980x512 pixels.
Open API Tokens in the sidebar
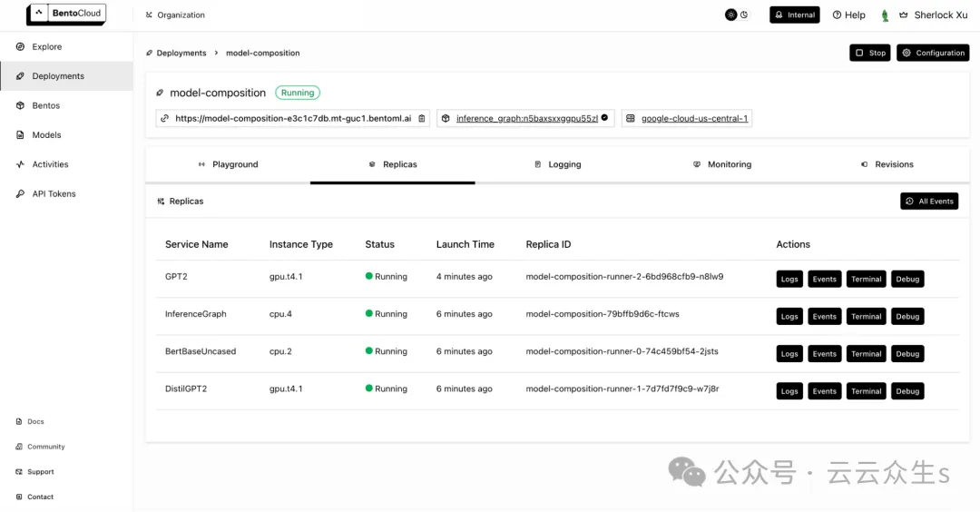(x=54, y=194)
